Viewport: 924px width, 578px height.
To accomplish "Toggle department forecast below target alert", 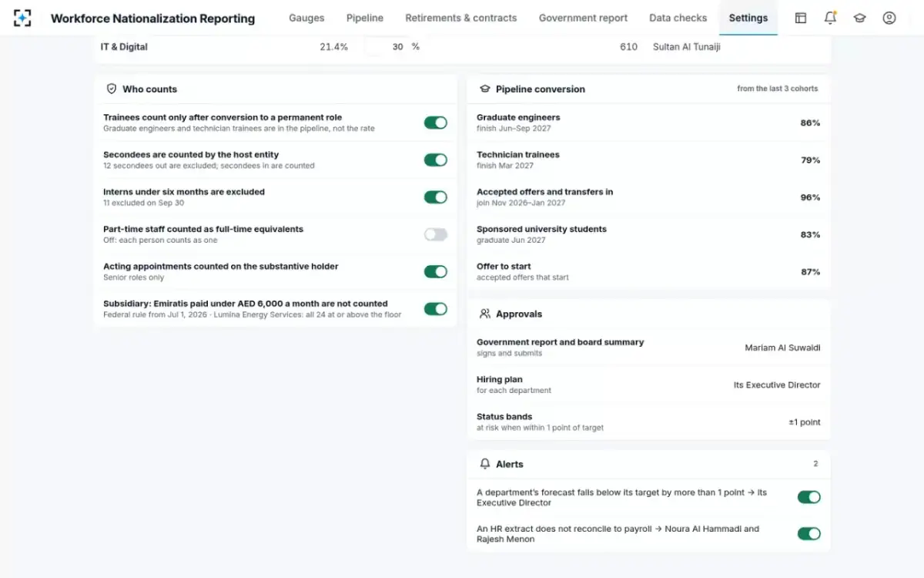I will tap(809, 497).
